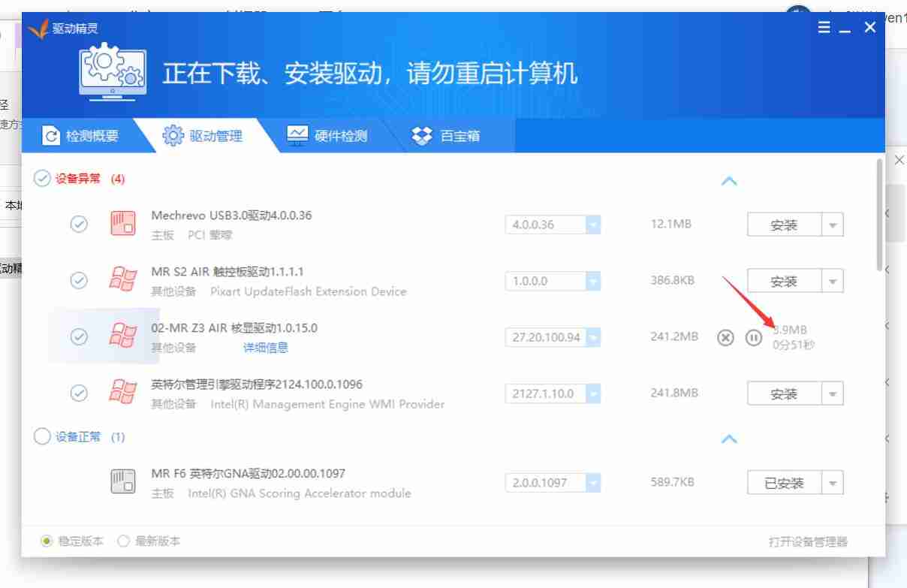Click the '241.2MB' size value
This screenshot has width=907, height=588.
click(x=674, y=337)
